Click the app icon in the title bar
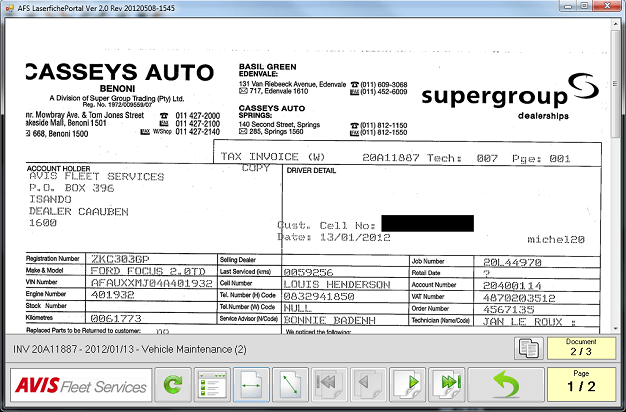626x412 pixels. tap(10, 8)
